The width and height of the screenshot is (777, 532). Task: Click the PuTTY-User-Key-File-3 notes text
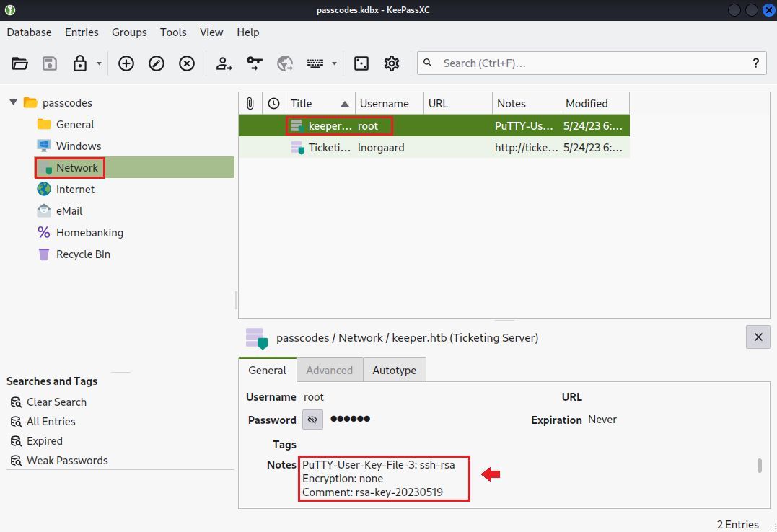tap(379, 465)
